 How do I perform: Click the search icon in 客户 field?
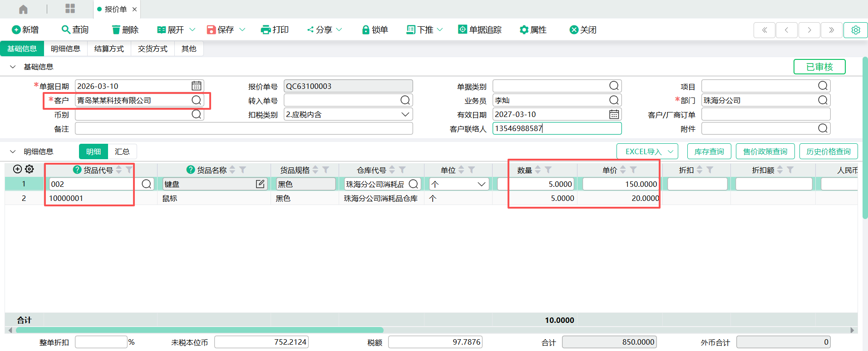(196, 100)
